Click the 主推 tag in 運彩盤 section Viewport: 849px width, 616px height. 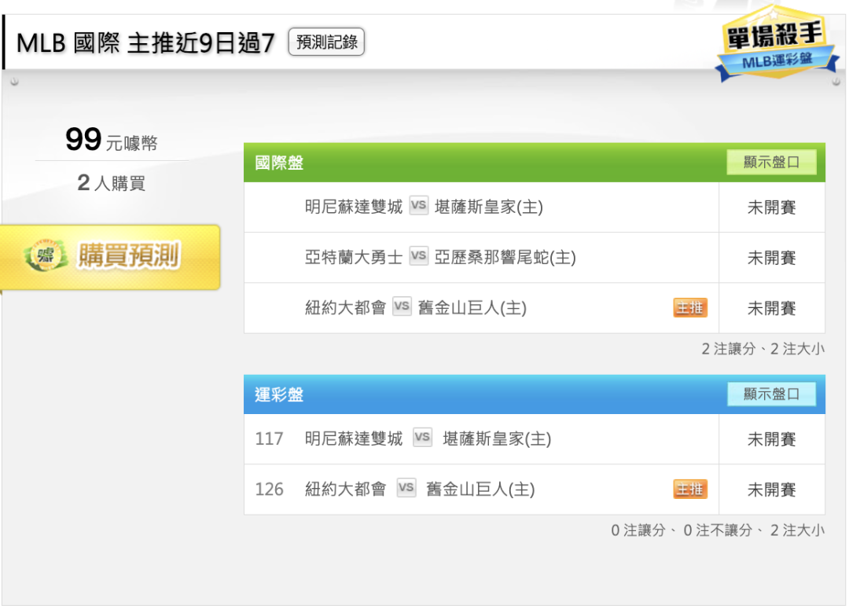tap(689, 489)
